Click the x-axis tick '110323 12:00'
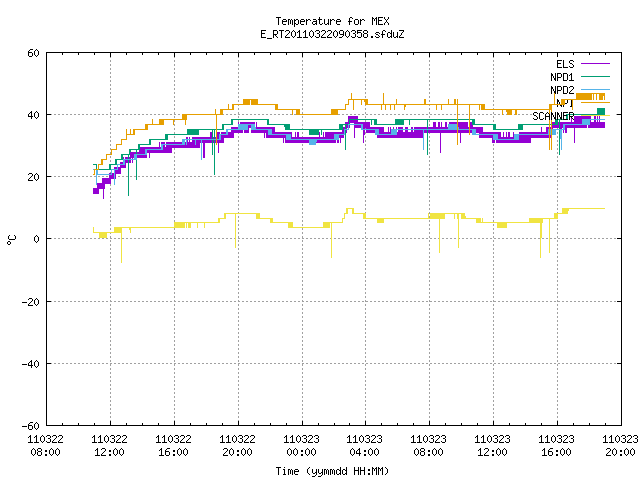Image resolution: width=640 pixels, height=480 pixels. 493,446
